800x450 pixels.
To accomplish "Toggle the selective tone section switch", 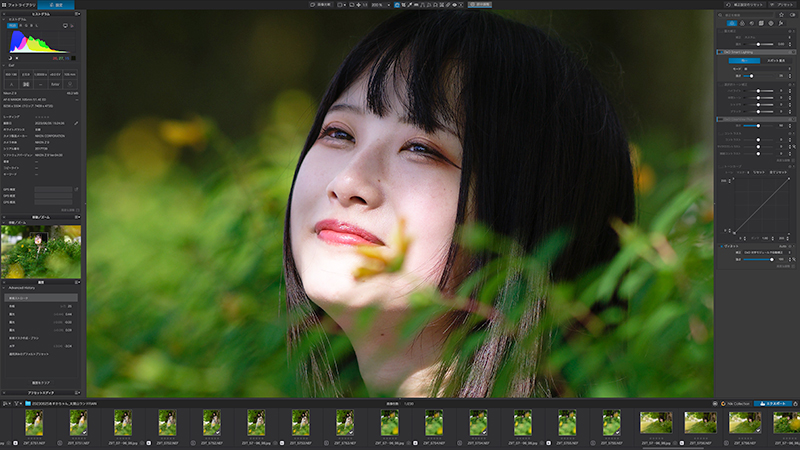I will pyautogui.click(x=720, y=84).
